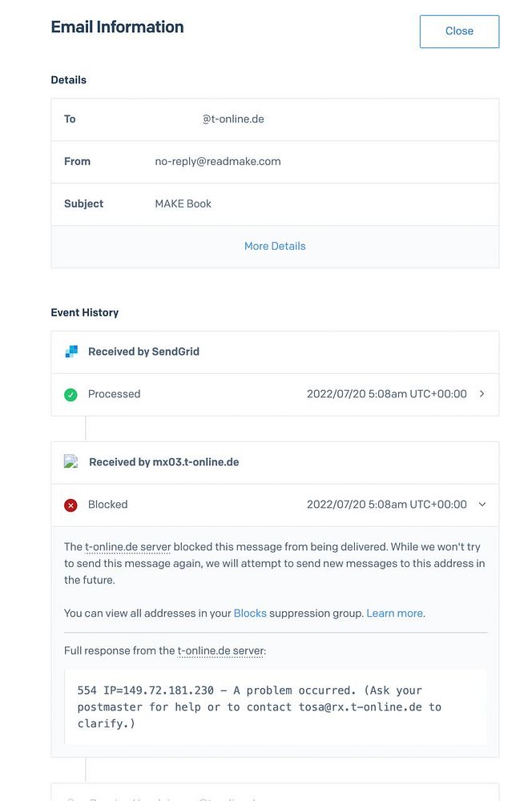Click the green Processed checkmark icon
This screenshot has width=532, height=801.
(71, 394)
